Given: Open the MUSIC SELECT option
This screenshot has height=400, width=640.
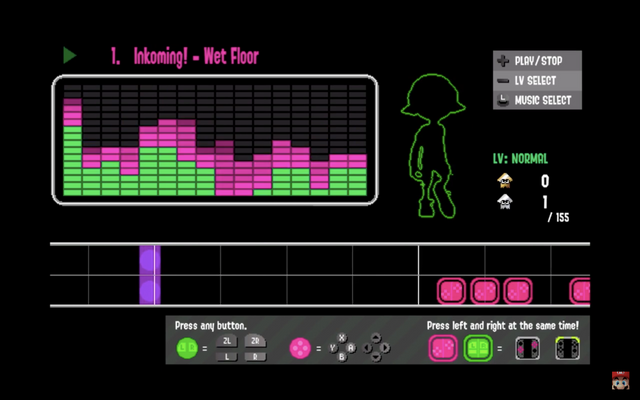Looking at the screenshot, I should click(x=543, y=100).
